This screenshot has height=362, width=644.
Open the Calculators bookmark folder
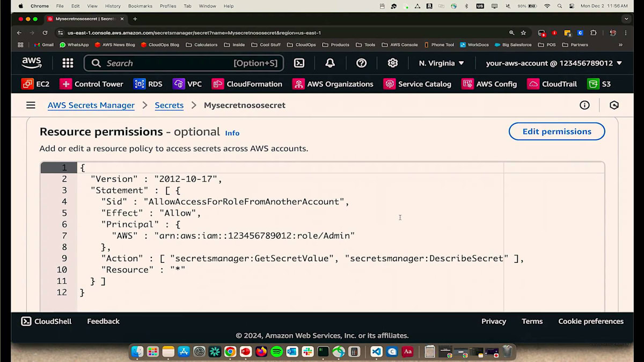click(x=202, y=45)
